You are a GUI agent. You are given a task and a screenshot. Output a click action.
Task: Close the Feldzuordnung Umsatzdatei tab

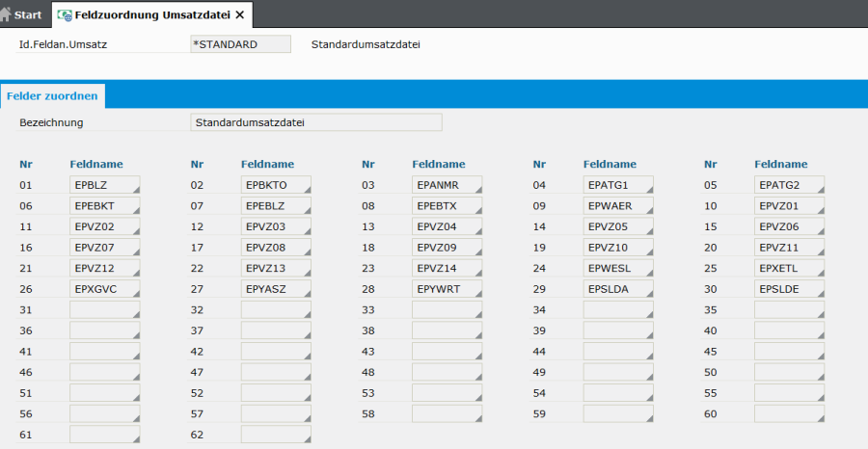[x=240, y=14]
